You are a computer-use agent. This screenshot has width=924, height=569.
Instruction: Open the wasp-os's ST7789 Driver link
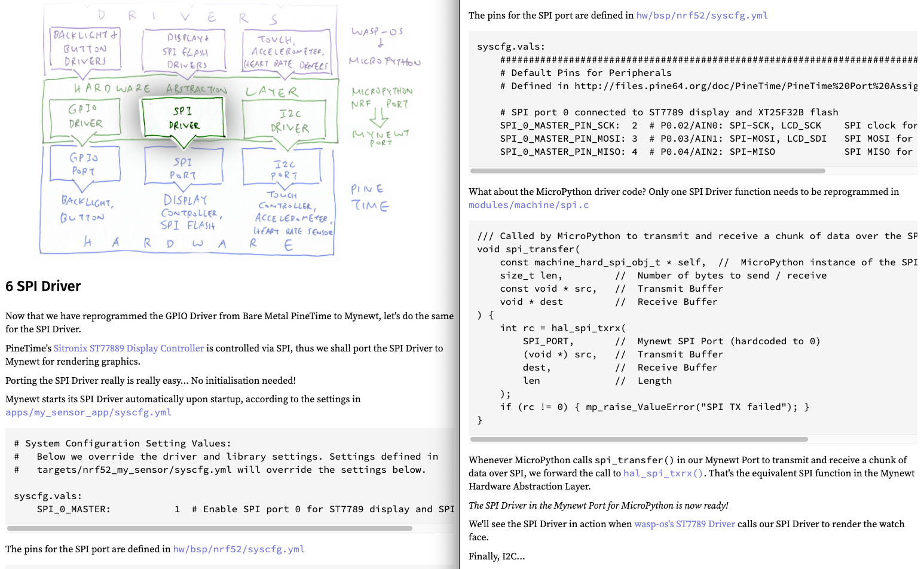tap(684, 524)
